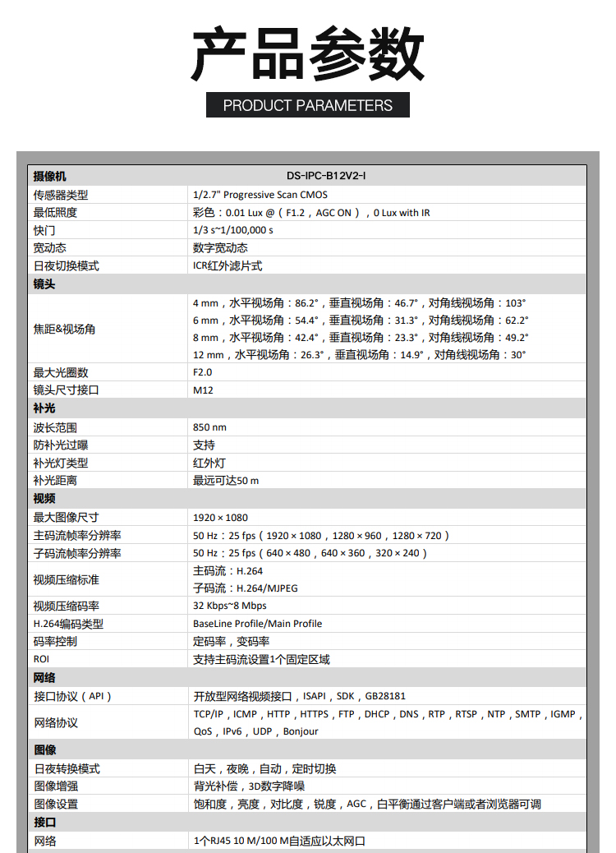Image resolution: width=616 pixels, height=853 pixels.
Task: Click the 码率控制 label
Action: [55, 641]
